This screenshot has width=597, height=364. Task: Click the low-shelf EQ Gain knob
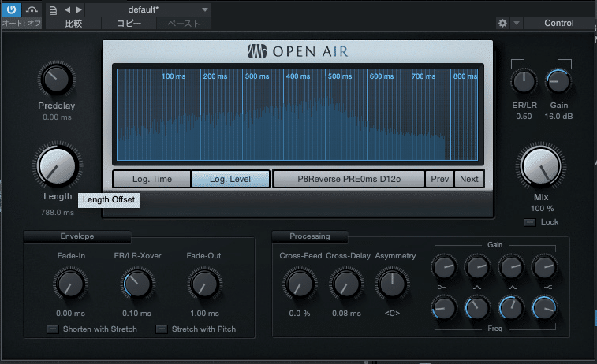tap(444, 266)
